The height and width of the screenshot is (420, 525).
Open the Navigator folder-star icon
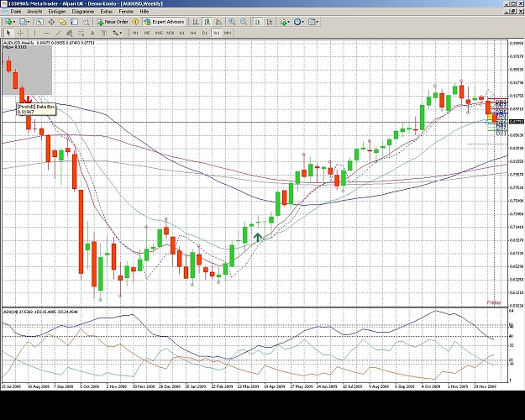[63, 22]
